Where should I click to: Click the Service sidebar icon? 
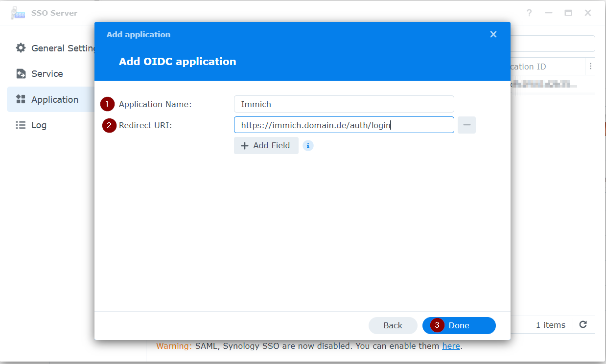21,74
